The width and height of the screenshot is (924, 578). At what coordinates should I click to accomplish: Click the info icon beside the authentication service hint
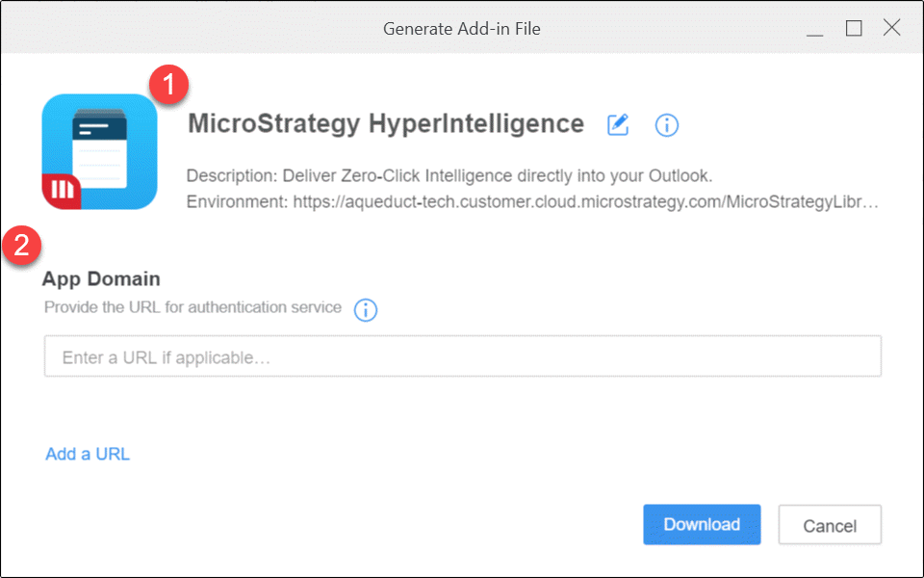pos(366,309)
